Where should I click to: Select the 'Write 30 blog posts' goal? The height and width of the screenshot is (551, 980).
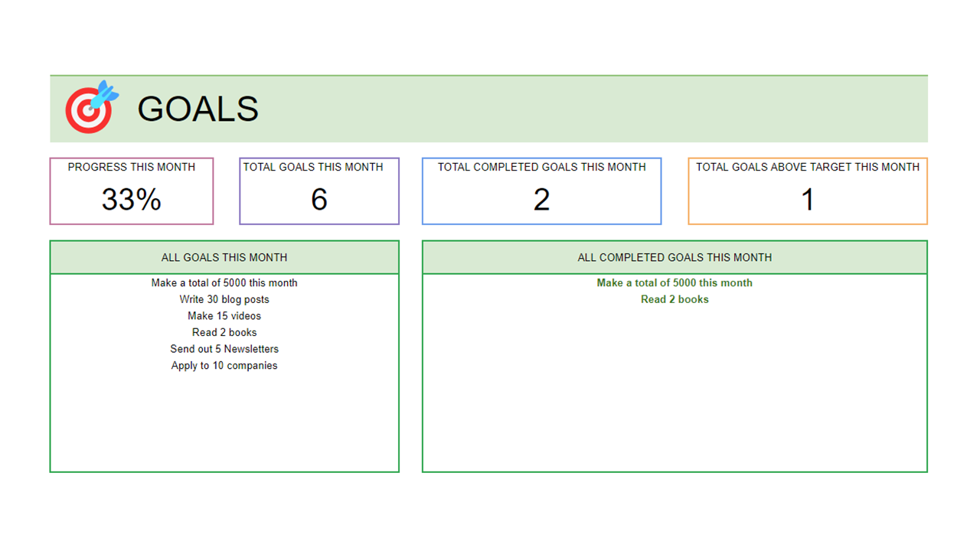click(x=224, y=299)
